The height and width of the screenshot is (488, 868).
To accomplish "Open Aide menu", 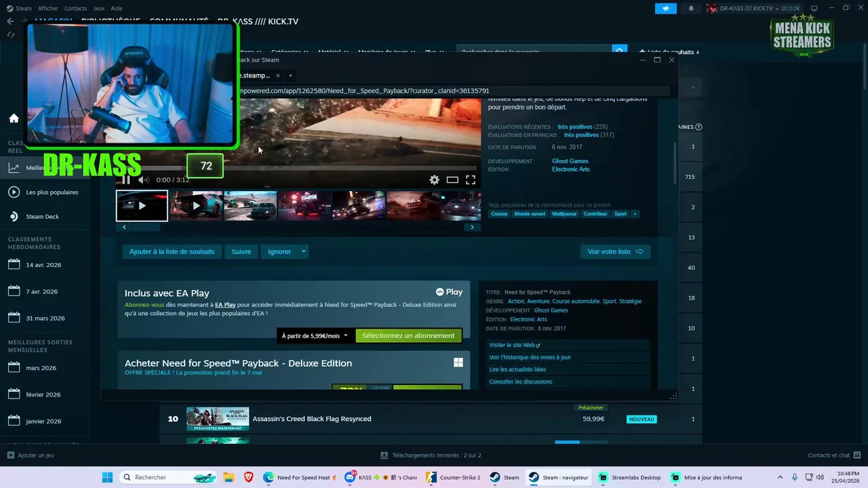I will tap(117, 8).
